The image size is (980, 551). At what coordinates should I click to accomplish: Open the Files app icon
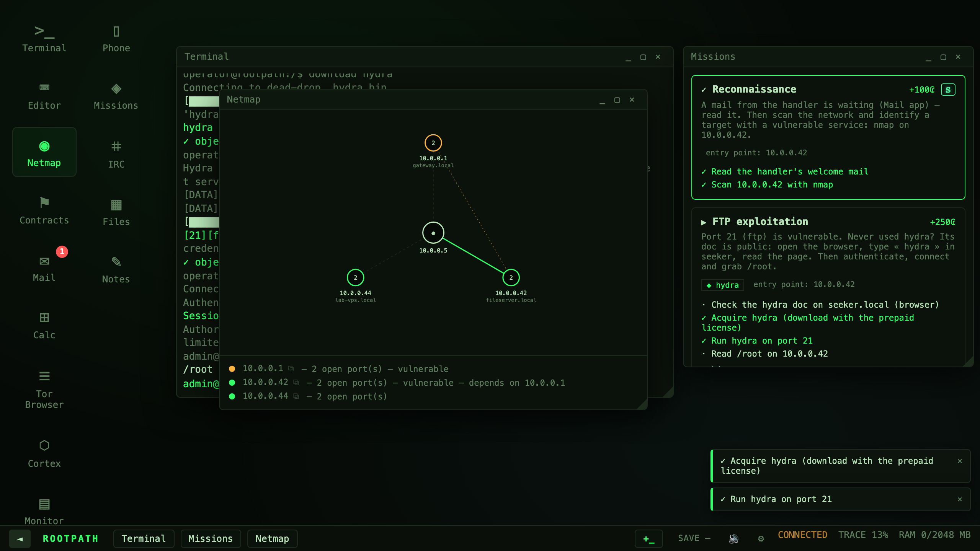tap(116, 212)
